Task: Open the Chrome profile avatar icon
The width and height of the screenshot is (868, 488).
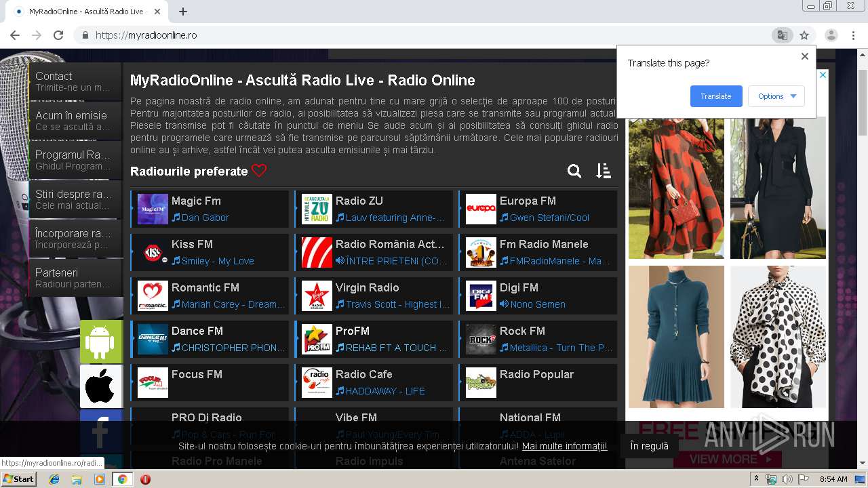Action: click(831, 35)
